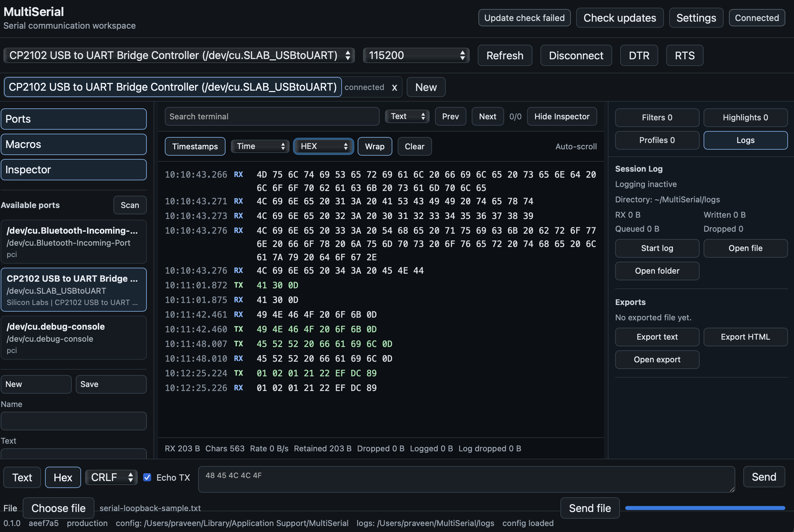The width and height of the screenshot is (794, 532).
Task: Click the file send progress bar
Action: [705, 508]
